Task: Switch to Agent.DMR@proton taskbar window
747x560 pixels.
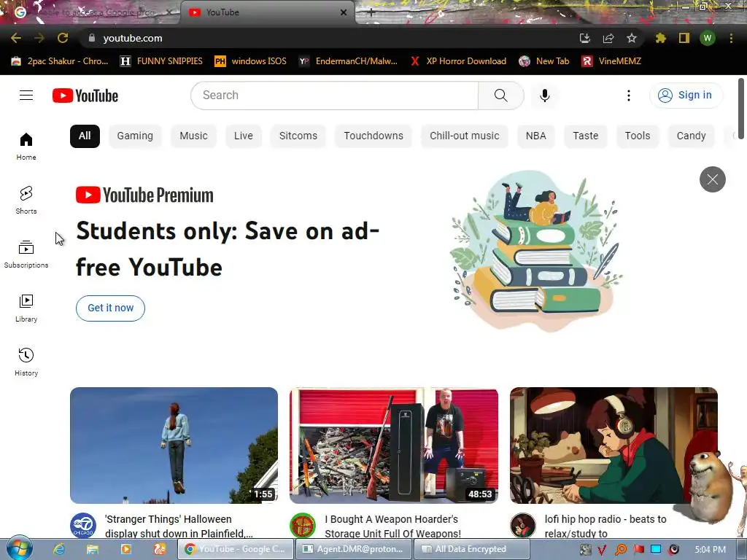Action: [x=353, y=549]
